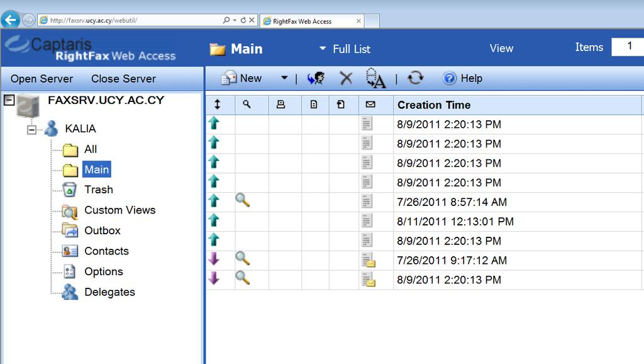Select the KALIA user in tree
This screenshot has height=364, width=644.
point(80,128)
